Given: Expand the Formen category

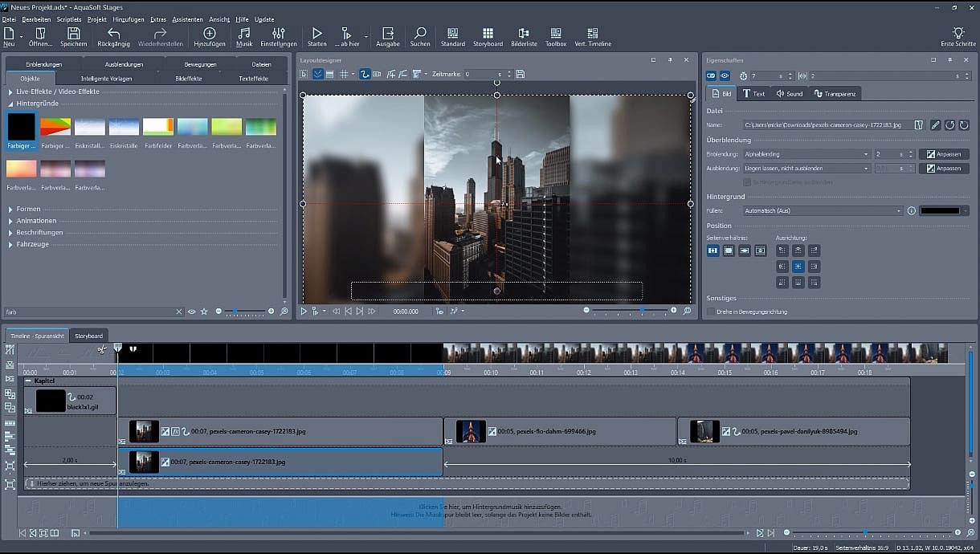Looking at the screenshot, I should pos(28,209).
